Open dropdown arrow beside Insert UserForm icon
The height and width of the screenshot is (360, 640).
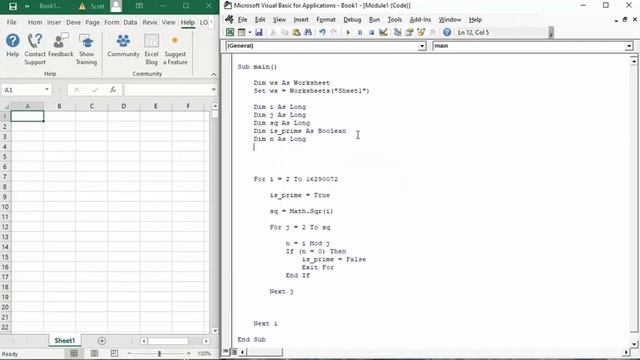(x=249, y=32)
